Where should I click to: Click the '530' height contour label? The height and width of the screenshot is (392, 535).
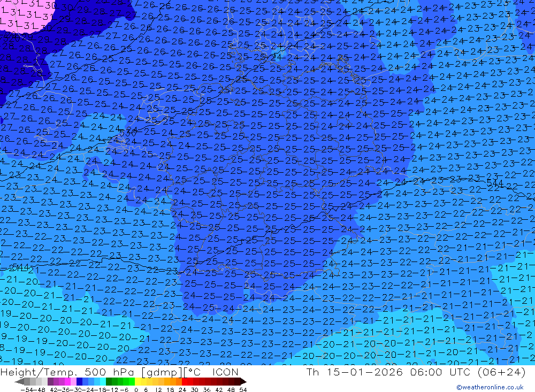pos(128,133)
